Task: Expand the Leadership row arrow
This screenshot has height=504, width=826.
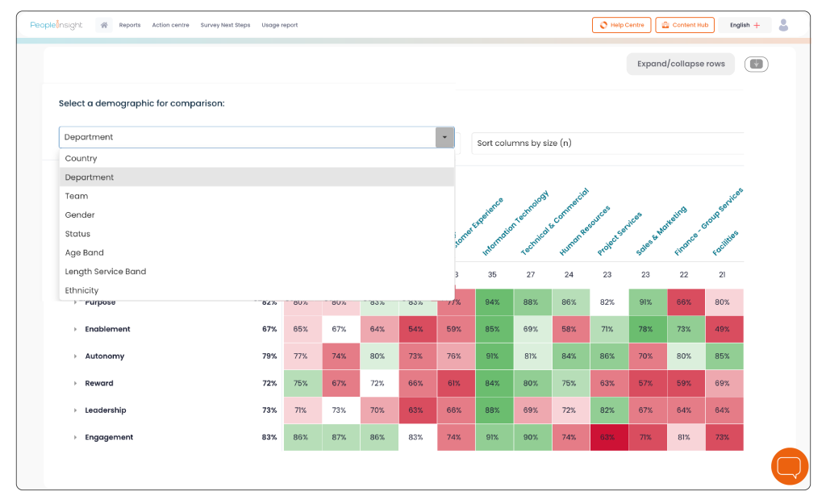Action: pyautogui.click(x=75, y=410)
